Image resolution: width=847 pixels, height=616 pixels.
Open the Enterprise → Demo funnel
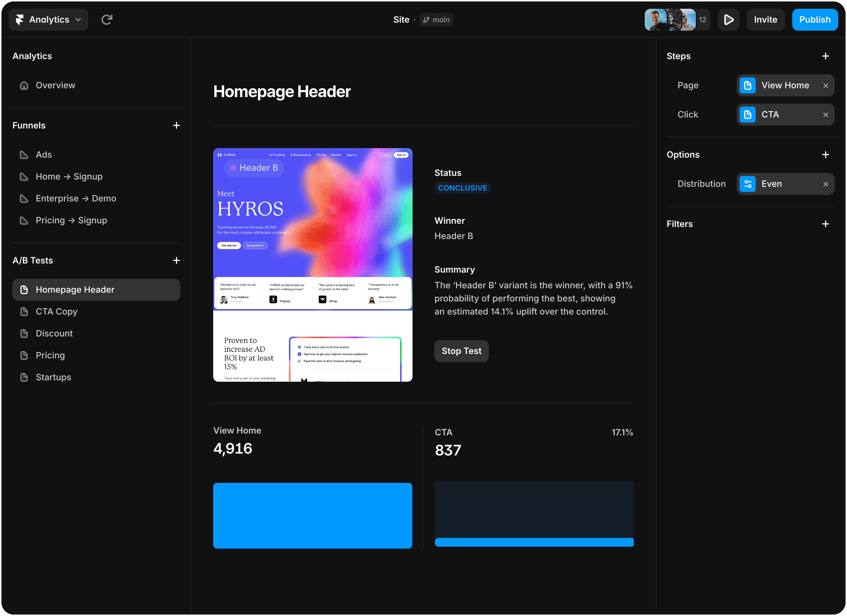point(96,199)
